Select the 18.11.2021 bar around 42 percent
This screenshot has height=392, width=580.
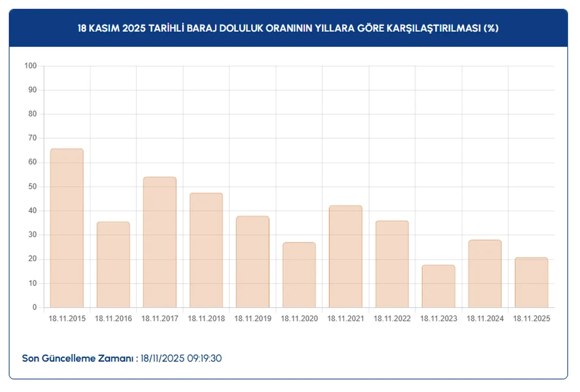pos(346,256)
